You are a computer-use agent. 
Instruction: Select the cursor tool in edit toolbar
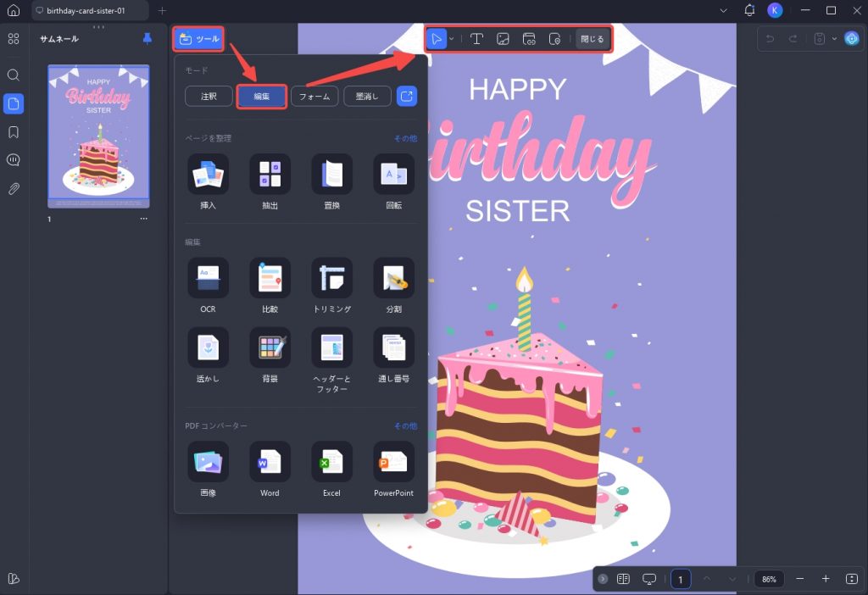[x=437, y=39]
